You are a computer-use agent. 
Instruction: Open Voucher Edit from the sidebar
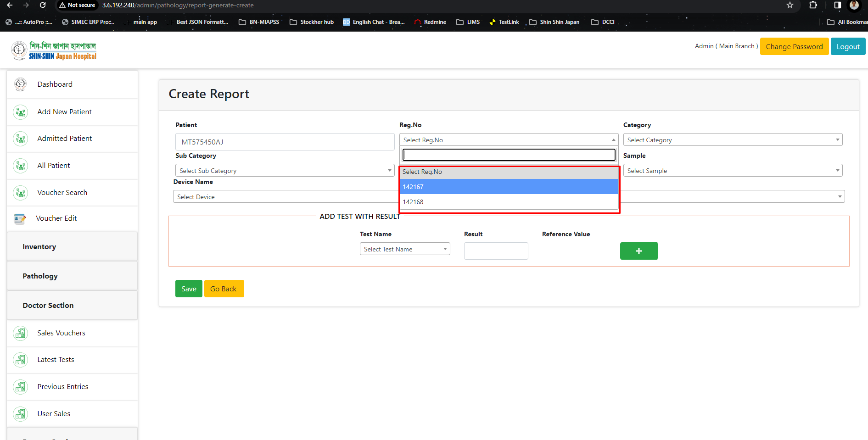(x=56, y=218)
